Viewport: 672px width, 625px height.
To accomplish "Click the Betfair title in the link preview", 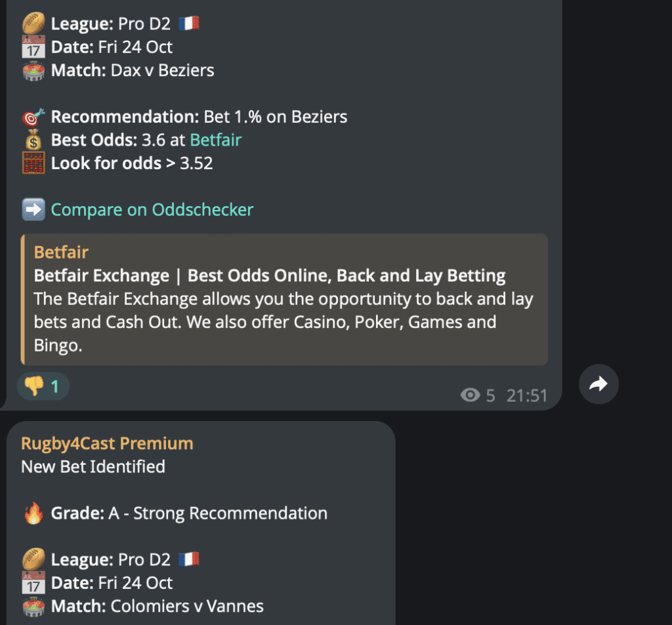I will click(x=61, y=252).
